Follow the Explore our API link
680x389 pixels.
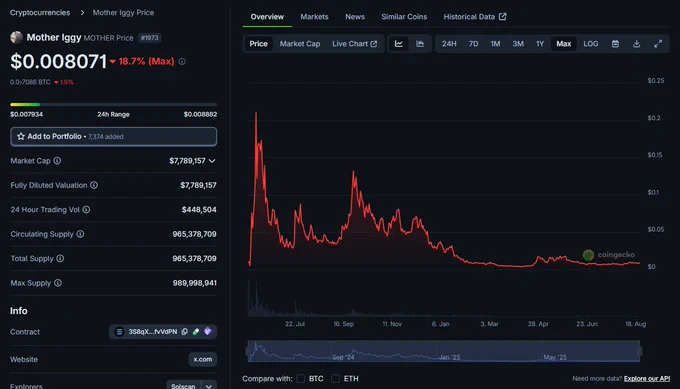point(647,379)
